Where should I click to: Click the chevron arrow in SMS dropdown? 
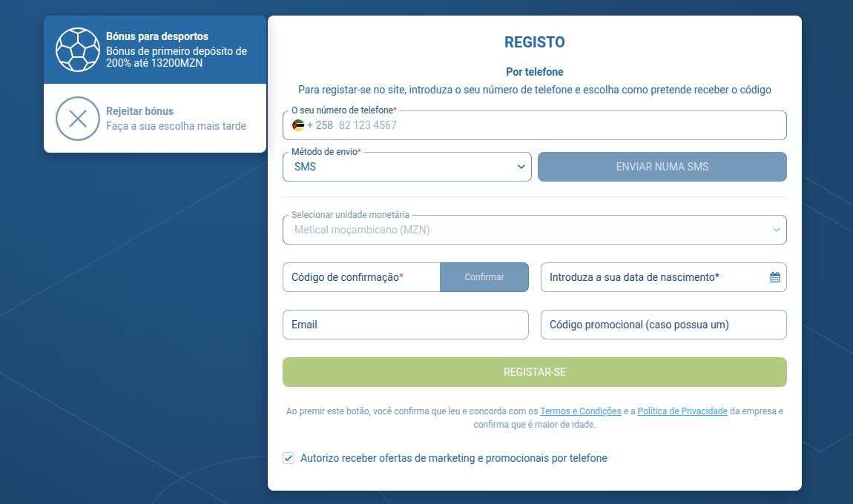pos(521,167)
